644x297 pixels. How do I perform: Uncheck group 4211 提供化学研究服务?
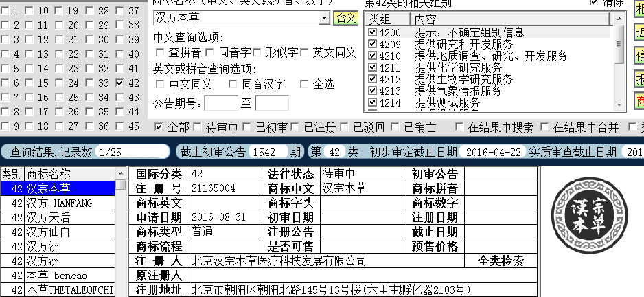coord(372,67)
